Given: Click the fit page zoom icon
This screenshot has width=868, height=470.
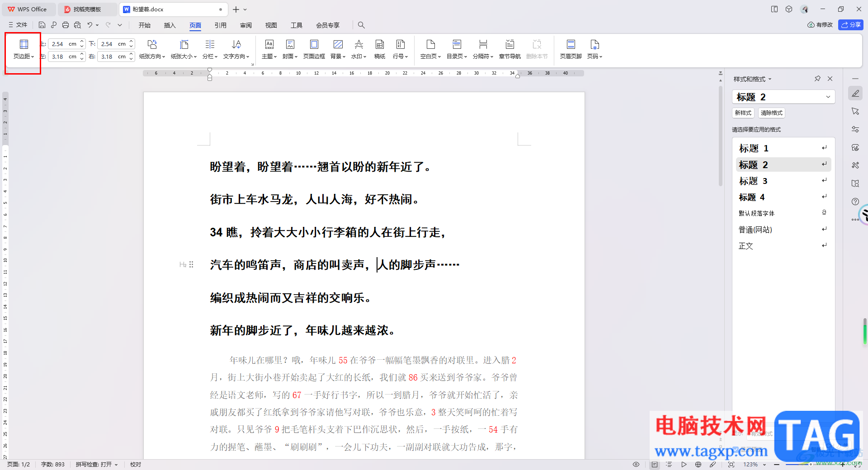Looking at the screenshot, I should point(731,465).
